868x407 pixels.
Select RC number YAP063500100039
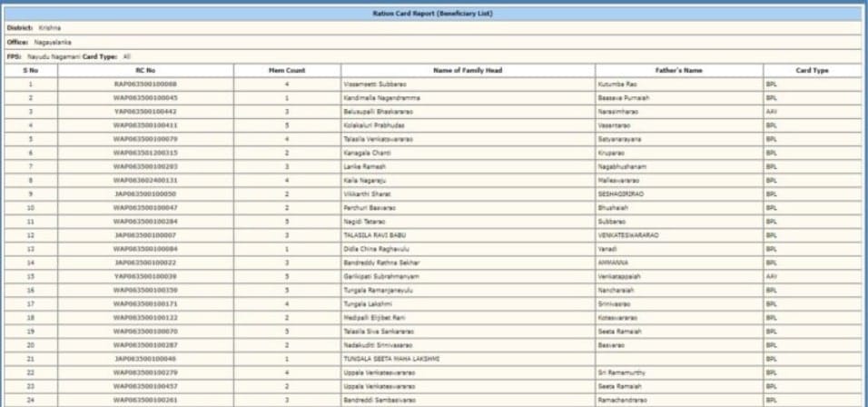pos(145,276)
